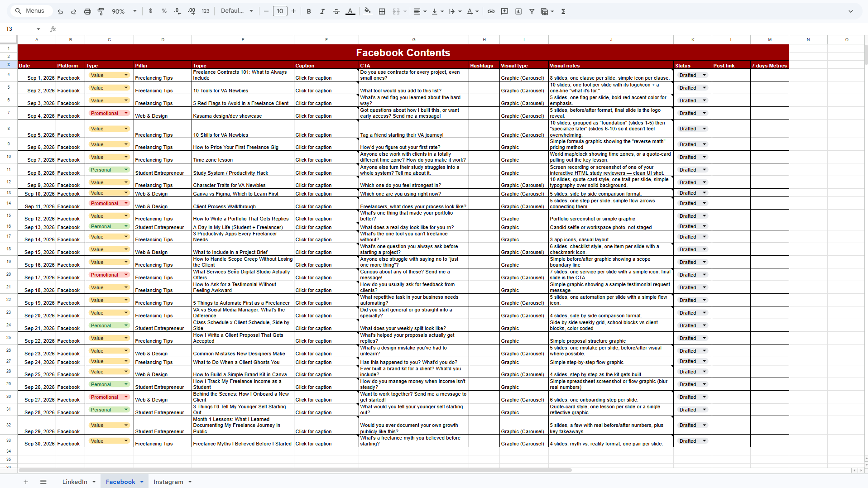Open the LinkedIn tab options arrow

coord(94,482)
